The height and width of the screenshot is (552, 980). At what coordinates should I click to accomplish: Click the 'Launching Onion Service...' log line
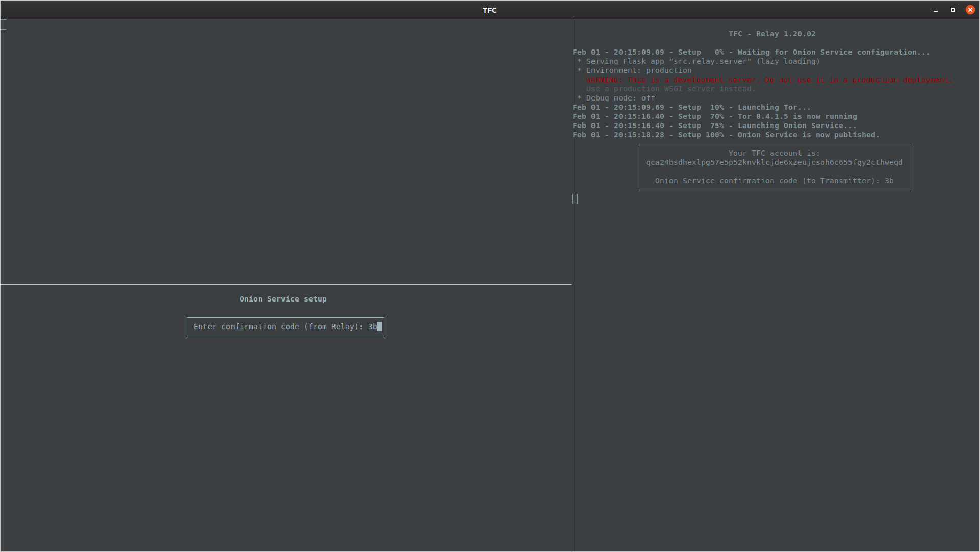click(714, 126)
